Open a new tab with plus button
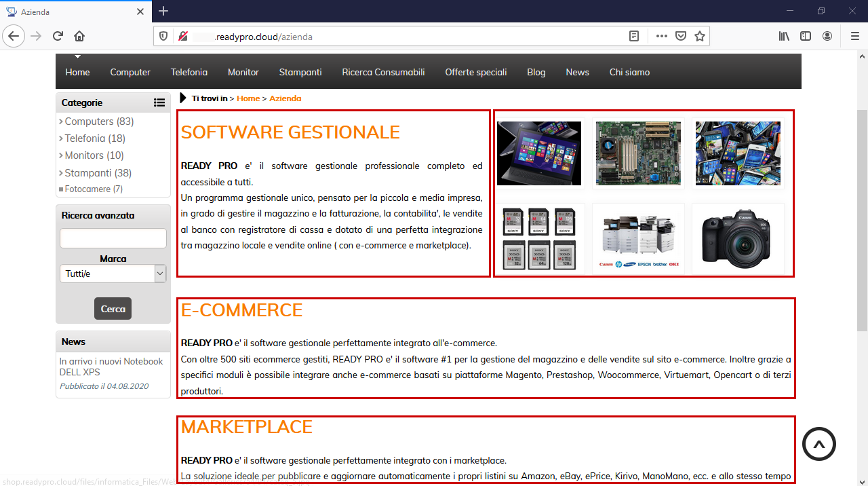This screenshot has height=486, width=868. pos(163,11)
